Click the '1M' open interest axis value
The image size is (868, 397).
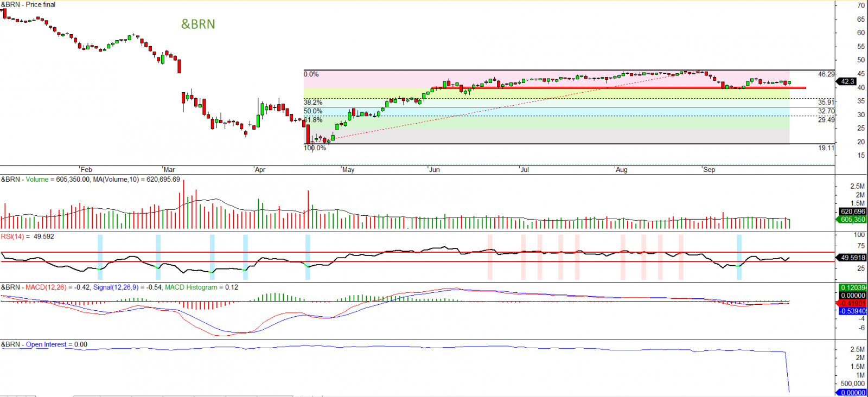[x=860, y=375]
